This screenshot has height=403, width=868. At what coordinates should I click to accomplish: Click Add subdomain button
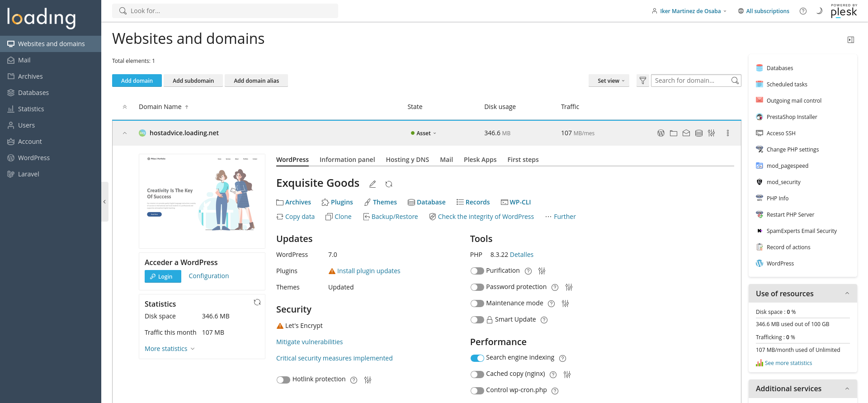pyautogui.click(x=193, y=81)
